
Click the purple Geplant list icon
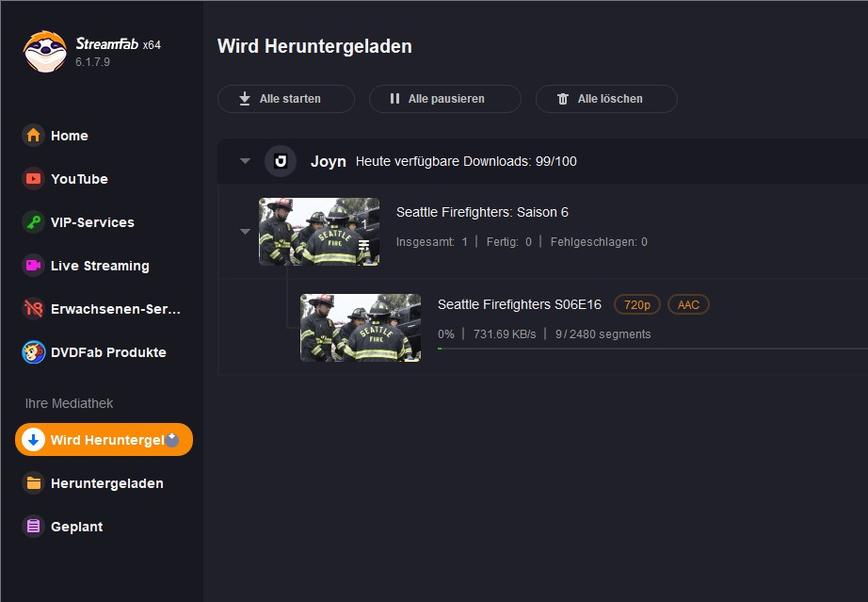click(x=33, y=526)
